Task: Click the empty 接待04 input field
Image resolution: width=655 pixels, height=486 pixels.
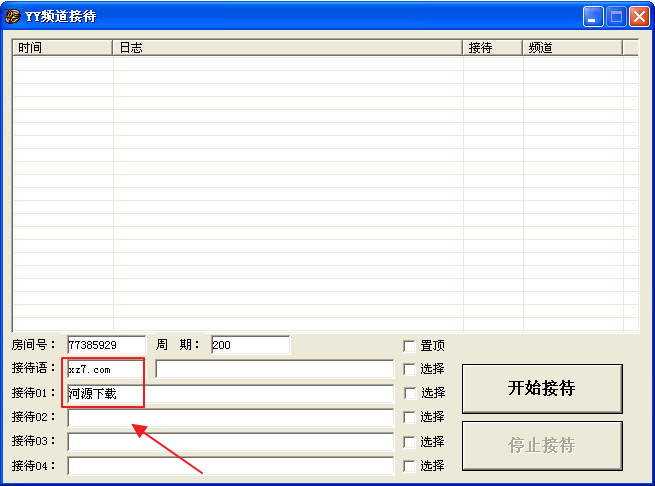Action: point(230,466)
